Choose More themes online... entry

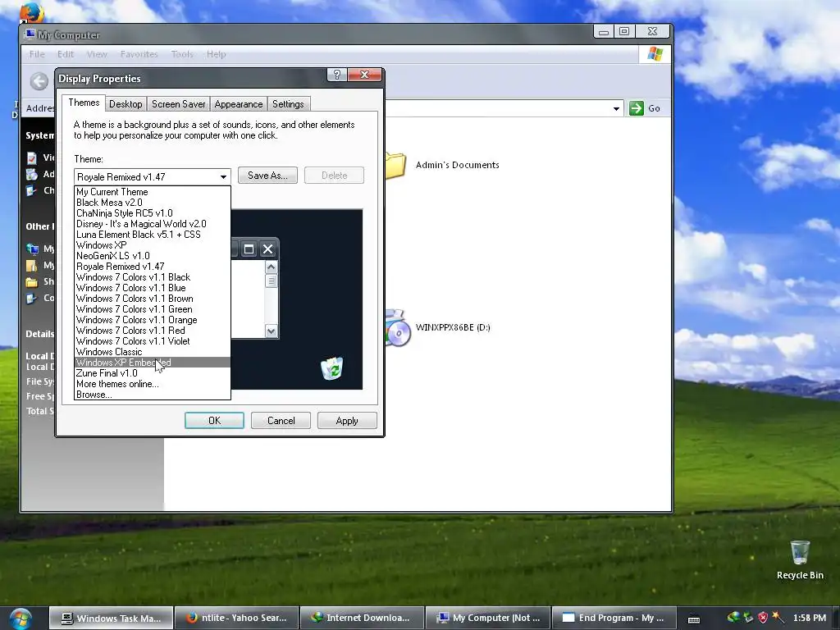click(x=153, y=384)
